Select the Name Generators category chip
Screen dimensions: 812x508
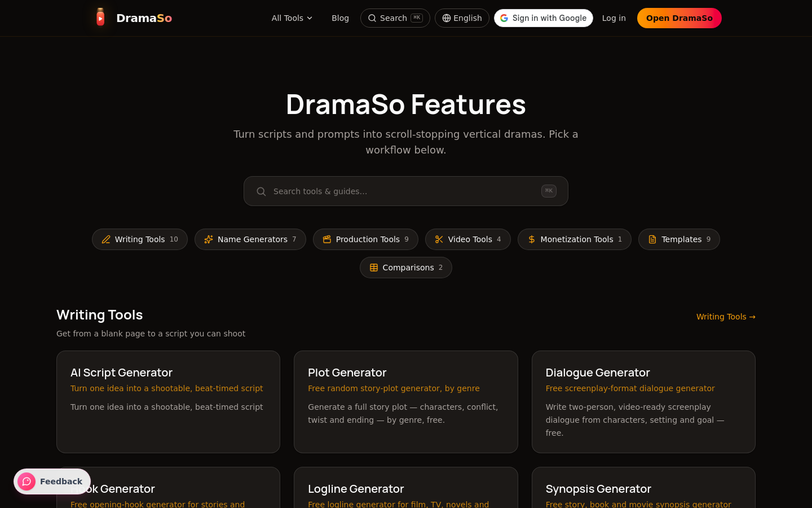(x=250, y=239)
